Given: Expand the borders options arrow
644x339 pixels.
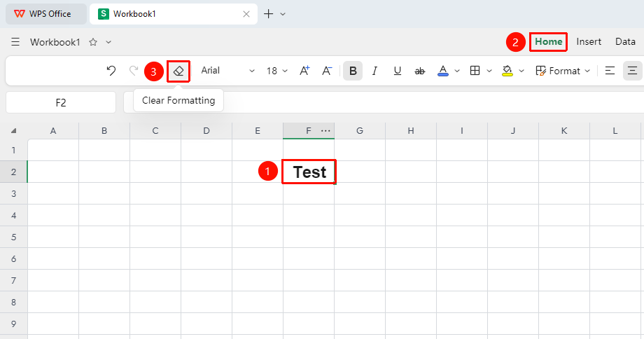Looking at the screenshot, I should [489, 71].
